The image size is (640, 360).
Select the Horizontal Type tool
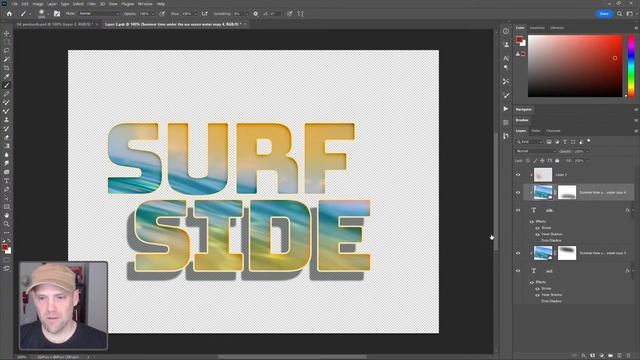point(7,180)
